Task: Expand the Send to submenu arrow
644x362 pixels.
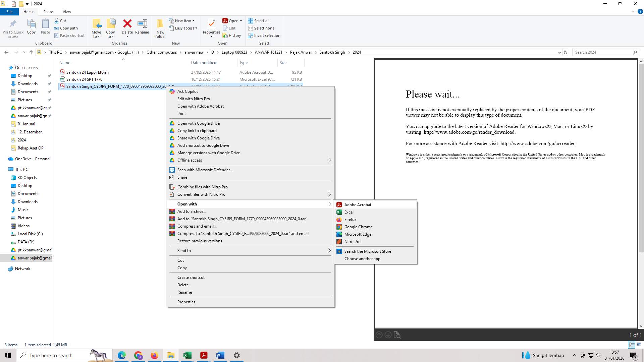Action: [x=329, y=250]
